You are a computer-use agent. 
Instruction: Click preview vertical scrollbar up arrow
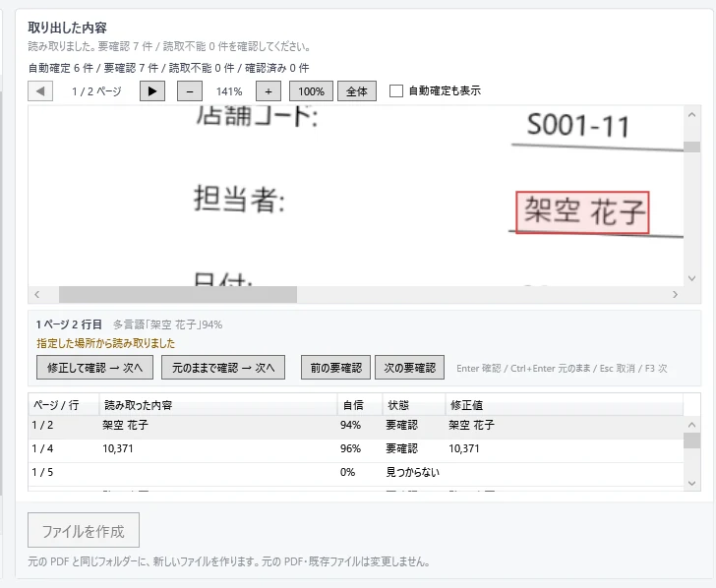[x=691, y=115]
